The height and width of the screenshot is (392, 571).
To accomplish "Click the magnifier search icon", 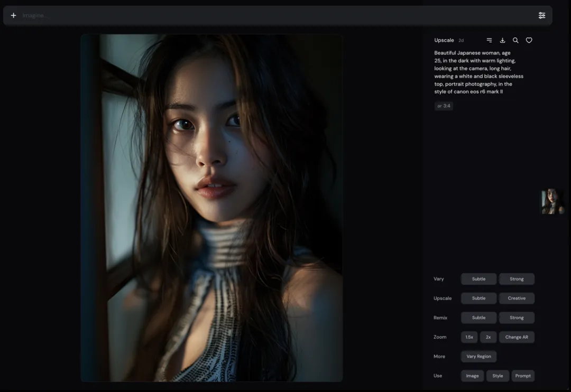I will coord(515,40).
